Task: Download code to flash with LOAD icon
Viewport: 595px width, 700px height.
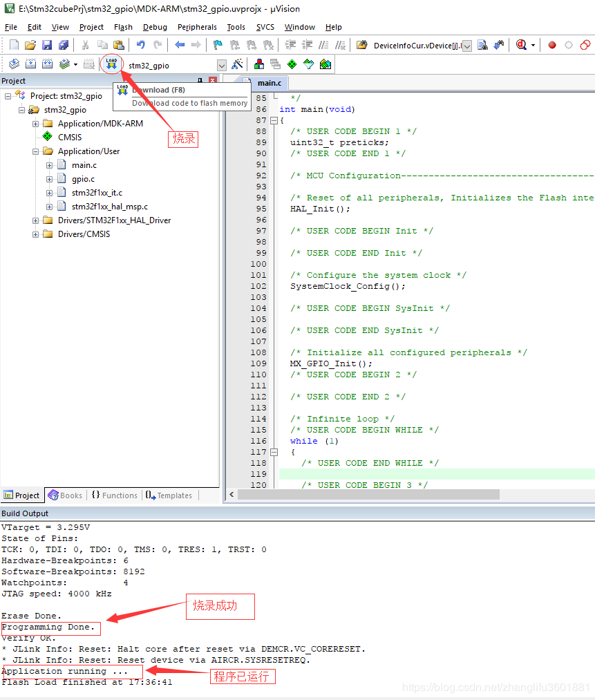Action: click(111, 65)
